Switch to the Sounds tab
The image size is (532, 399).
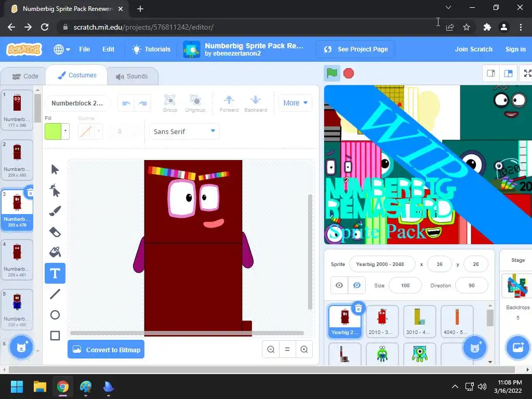click(132, 76)
